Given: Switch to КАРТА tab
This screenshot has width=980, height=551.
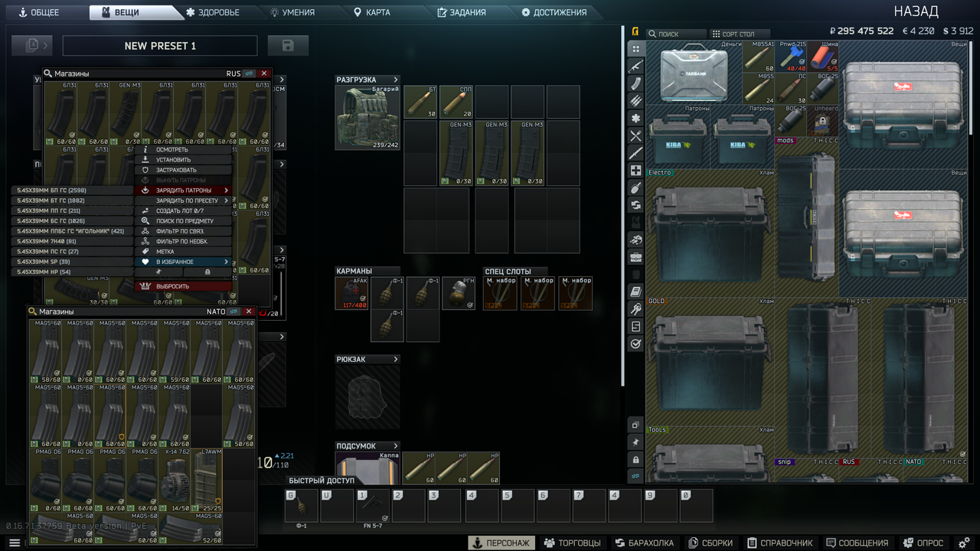Looking at the screenshot, I should click(372, 12).
